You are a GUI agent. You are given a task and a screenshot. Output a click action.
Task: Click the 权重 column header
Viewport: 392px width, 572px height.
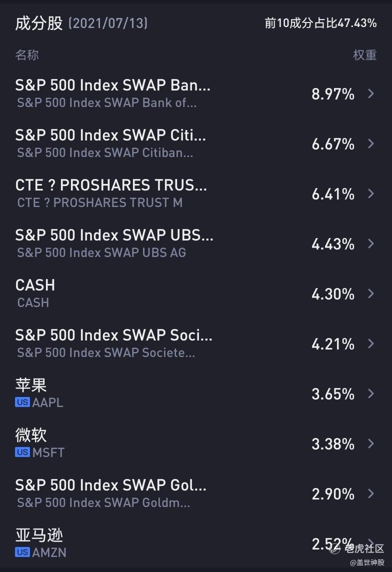click(x=364, y=55)
